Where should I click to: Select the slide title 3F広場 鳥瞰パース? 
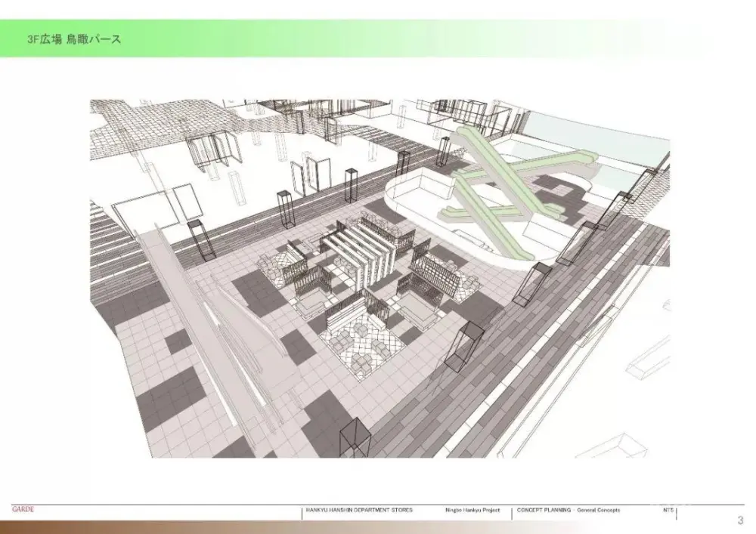click(x=73, y=39)
